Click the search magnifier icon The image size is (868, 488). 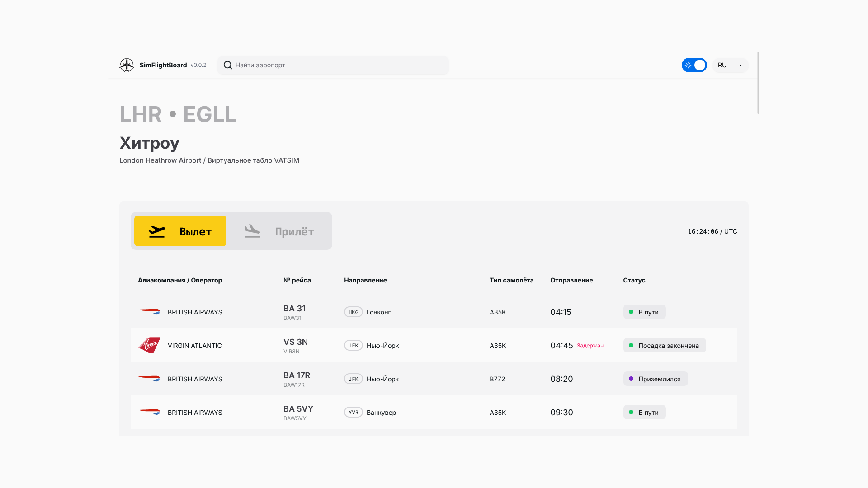coord(228,65)
